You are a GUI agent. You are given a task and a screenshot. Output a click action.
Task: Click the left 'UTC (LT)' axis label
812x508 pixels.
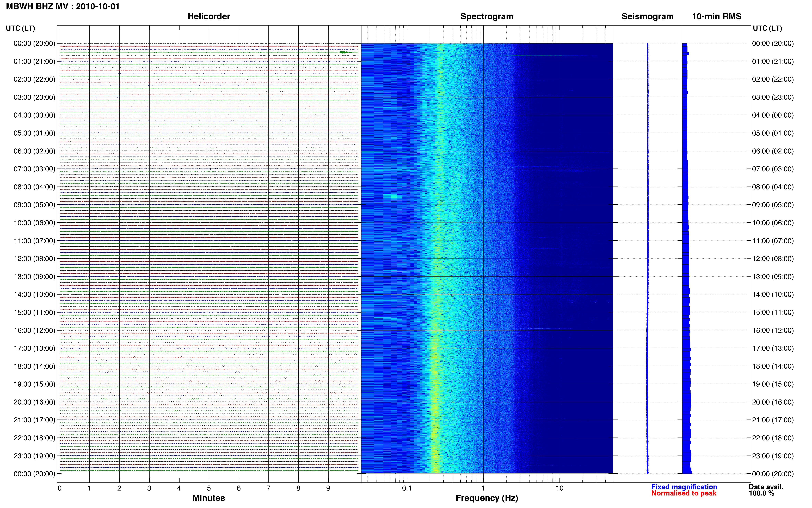pyautogui.click(x=21, y=28)
